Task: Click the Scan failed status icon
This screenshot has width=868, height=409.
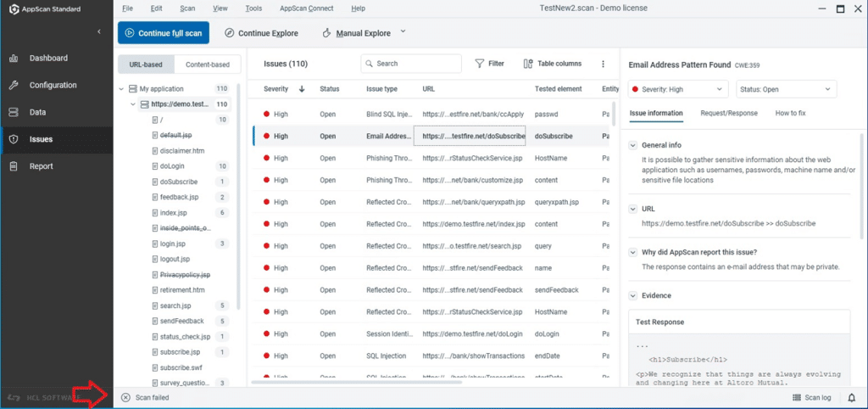Action: coord(125,397)
